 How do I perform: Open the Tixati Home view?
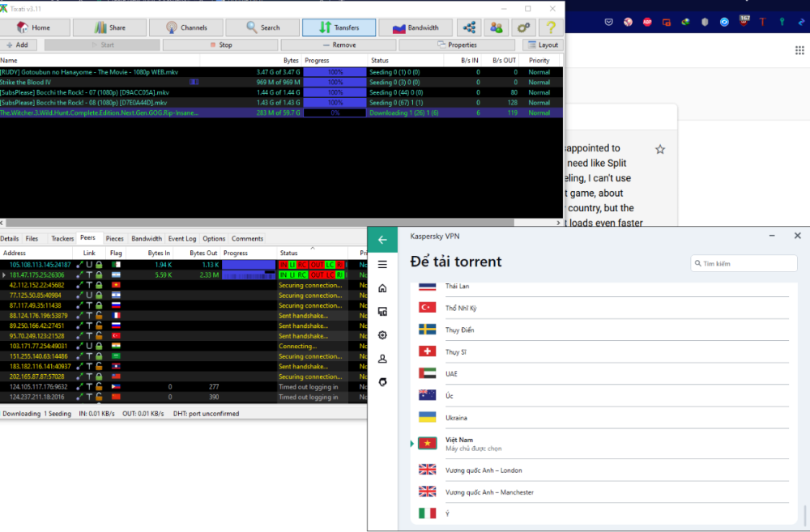(x=35, y=28)
